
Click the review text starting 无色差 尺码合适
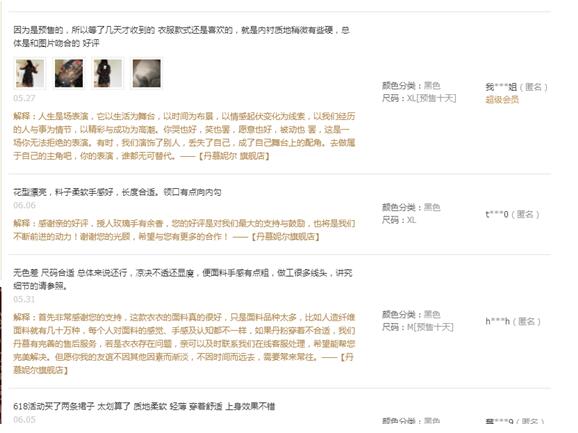(x=183, y=279)
